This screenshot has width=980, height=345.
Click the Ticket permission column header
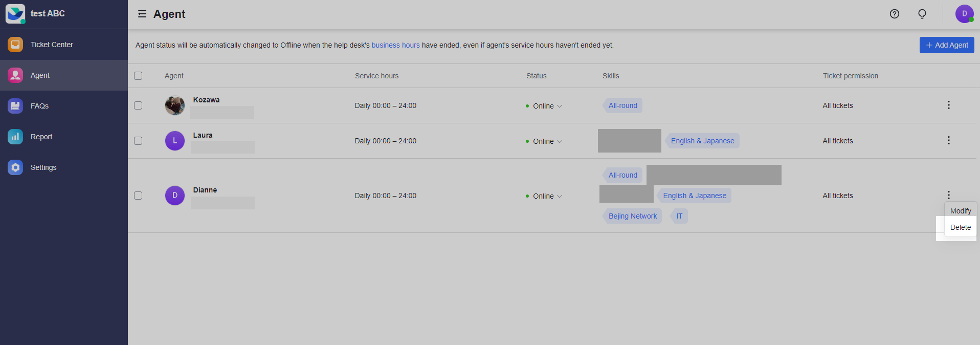[851, 76]
